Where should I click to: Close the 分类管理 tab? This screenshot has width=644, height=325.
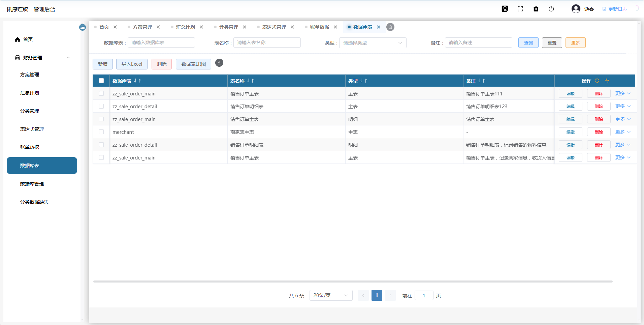point(245,27)
